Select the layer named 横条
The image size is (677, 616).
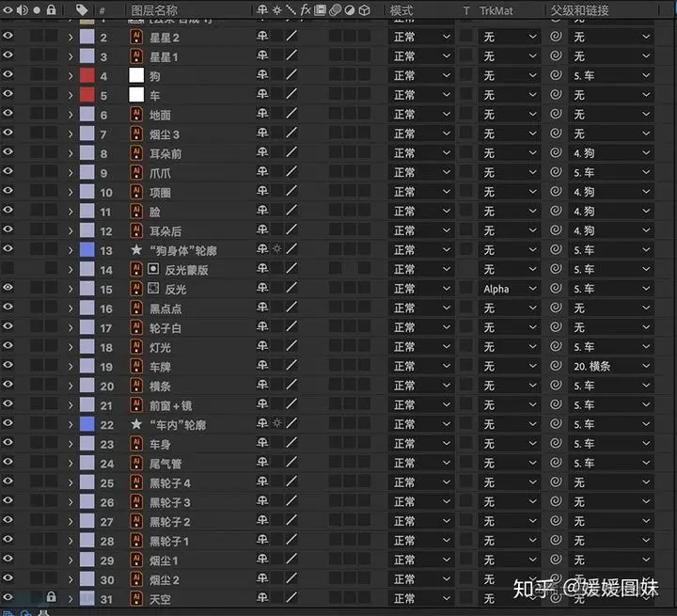coord(160,387)
